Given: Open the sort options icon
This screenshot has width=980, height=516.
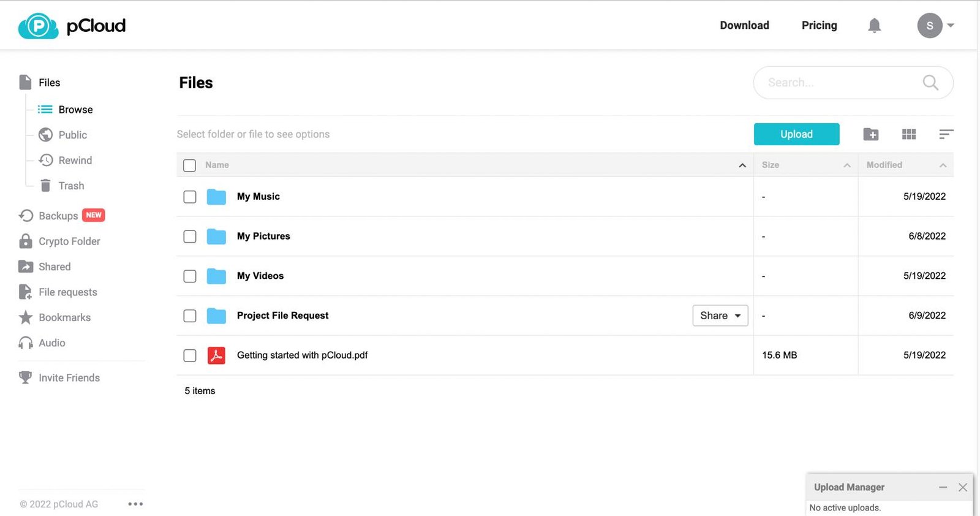Looking at the screenshot, I should 946,134.
